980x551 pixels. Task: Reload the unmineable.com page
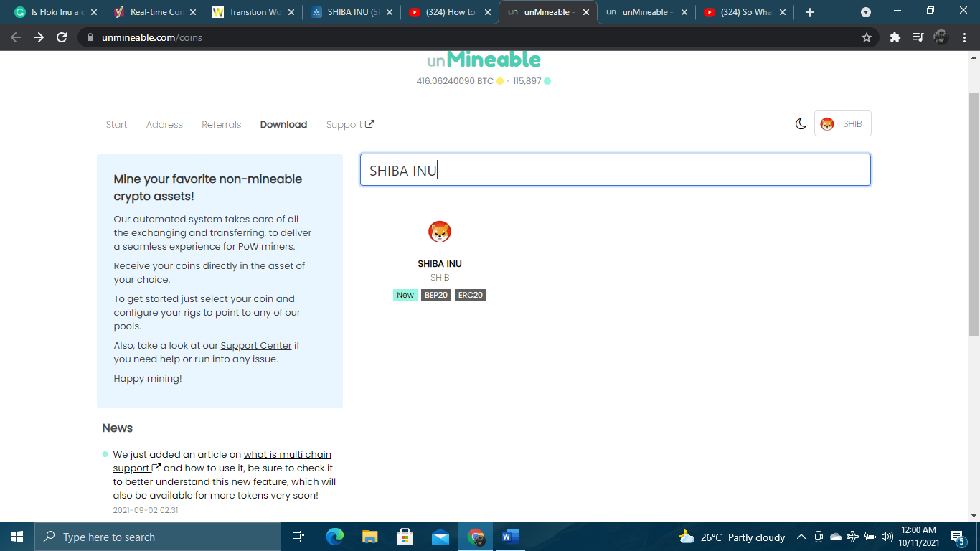[62, 37]
